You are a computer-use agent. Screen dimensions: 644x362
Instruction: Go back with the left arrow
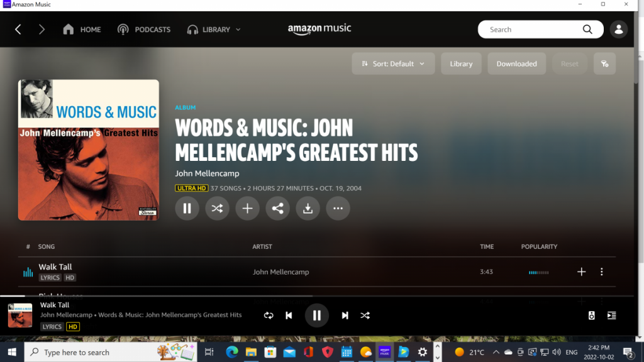(x=18, y=30)
